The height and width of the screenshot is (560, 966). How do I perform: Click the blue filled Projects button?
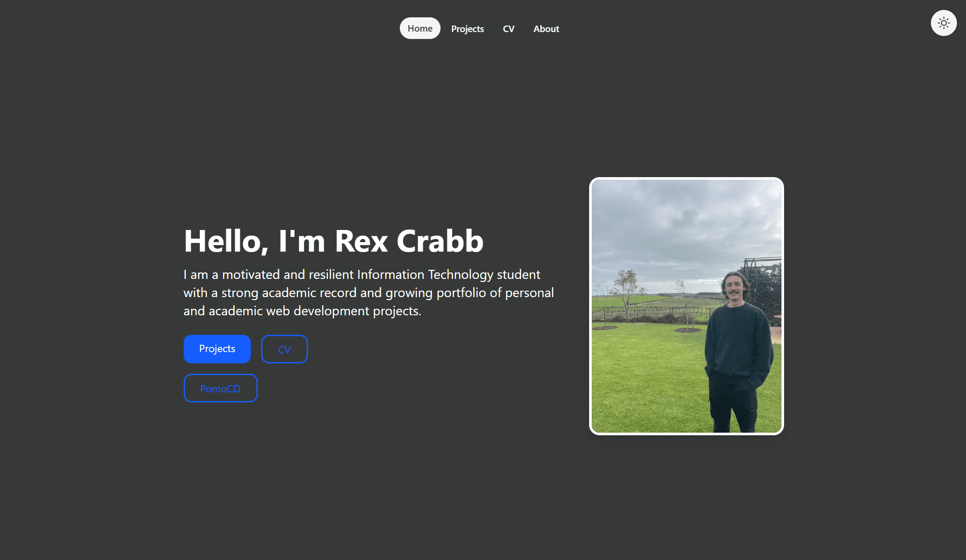[x=217, y=349]
